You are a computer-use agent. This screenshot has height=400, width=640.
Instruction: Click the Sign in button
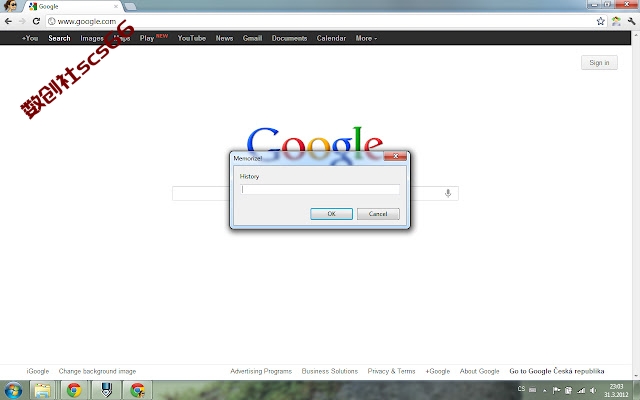pyautogui.click(x=599, y=62)
